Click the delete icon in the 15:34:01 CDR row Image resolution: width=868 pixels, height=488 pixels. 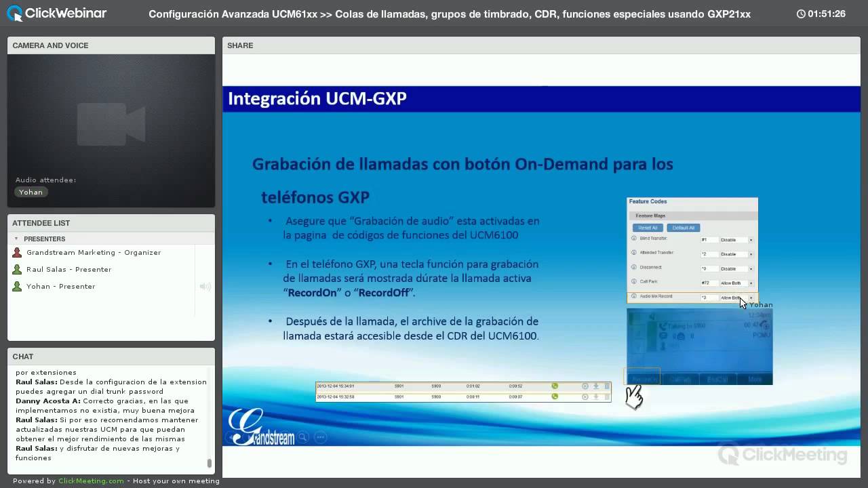click(x=607, y=386)
